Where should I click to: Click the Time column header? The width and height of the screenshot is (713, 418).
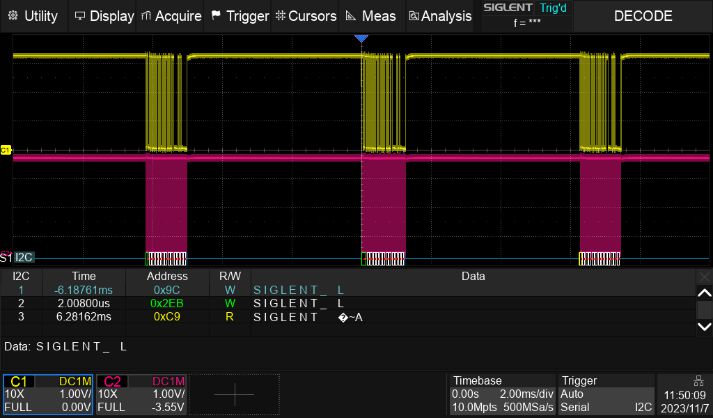coord(84,276)
